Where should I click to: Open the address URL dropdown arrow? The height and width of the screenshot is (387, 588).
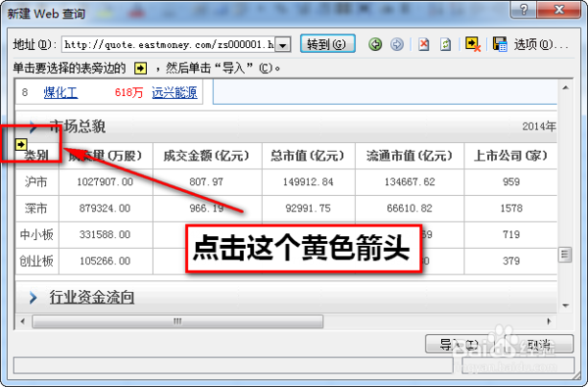tap(283, 45)
